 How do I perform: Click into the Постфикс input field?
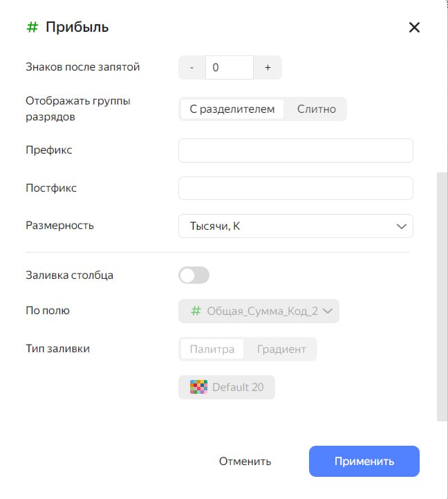click(296, 188)
